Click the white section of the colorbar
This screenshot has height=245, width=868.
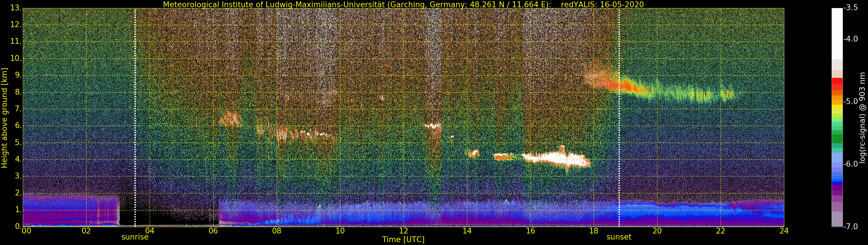coord(837,34)
